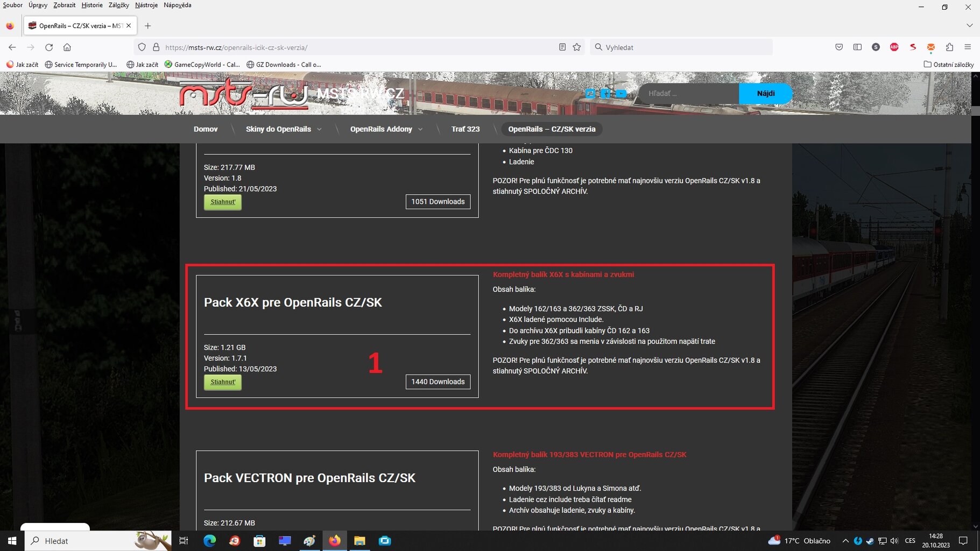Viewport: 980px width, 551px height.
Task: Reload the current page
Action: pos(49,47)
